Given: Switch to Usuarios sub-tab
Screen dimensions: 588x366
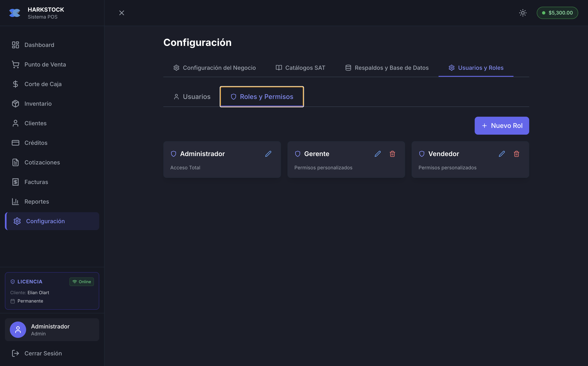Looking at the screenshot, I should (192, 96).
